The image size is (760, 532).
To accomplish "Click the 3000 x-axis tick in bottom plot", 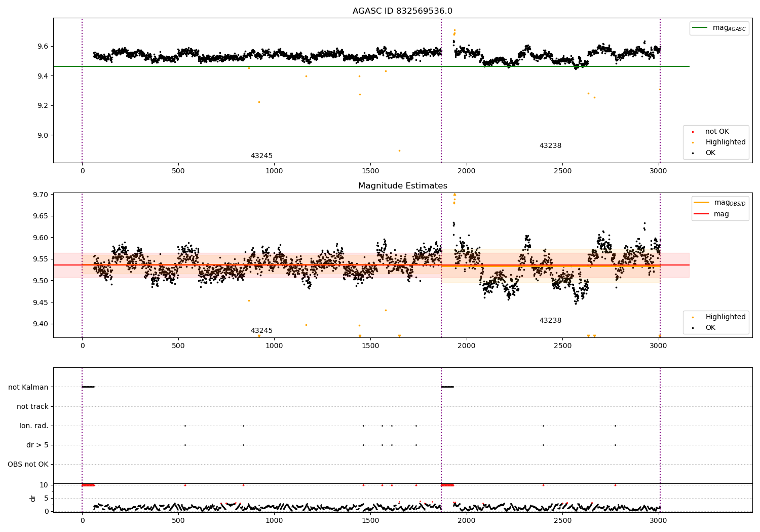I will pyautogui.click(x=659, y=520).
